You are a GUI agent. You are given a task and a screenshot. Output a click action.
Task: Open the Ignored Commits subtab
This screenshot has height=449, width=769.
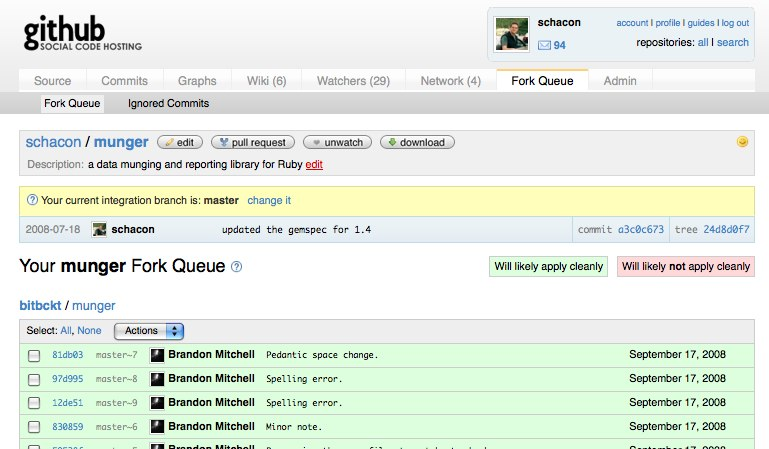(x=168, y=103)
